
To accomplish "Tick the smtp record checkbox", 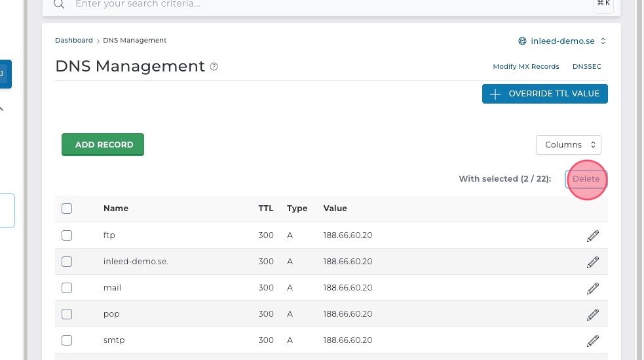I will coord(67,340).
